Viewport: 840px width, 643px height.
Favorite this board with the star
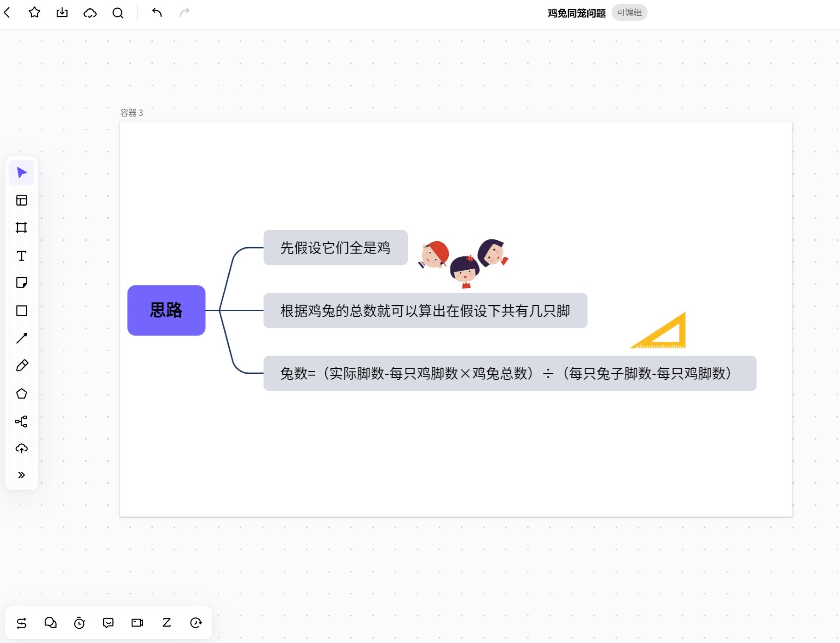pos(35,12)
